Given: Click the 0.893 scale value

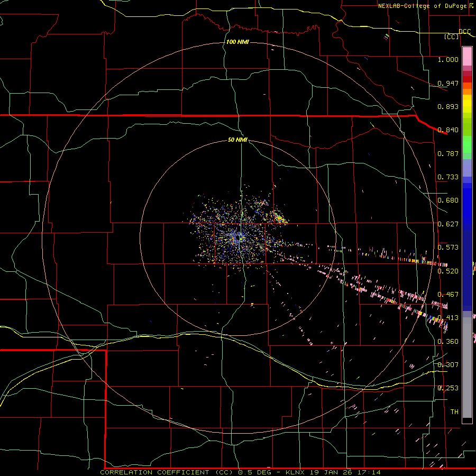Looking at the screenshot, I should pyautogui.click(x=448, y=106).
